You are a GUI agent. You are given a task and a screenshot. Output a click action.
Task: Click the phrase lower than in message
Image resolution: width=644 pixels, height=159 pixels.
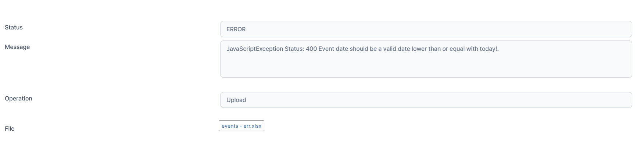tap(426, 49)
